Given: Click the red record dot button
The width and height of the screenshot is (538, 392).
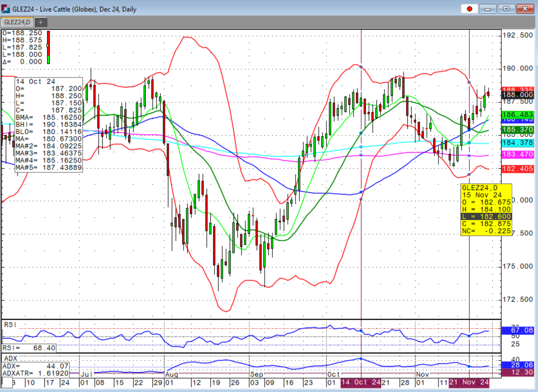Looking at the screenshot, I should point(469,9).
